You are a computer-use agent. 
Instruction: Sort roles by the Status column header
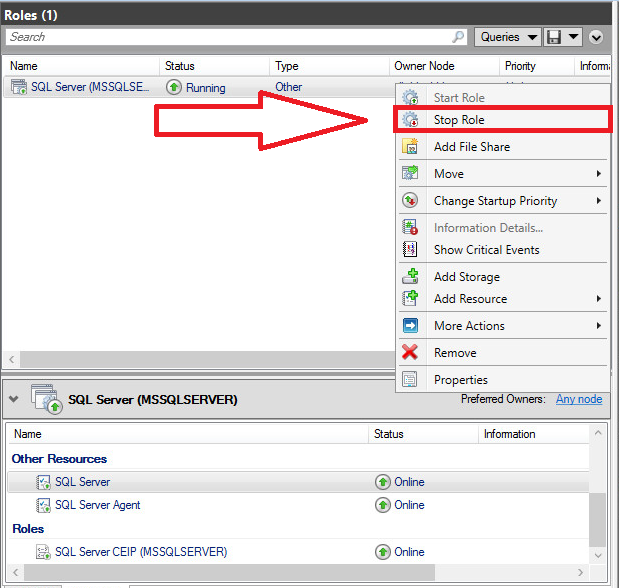pos(180,66)
